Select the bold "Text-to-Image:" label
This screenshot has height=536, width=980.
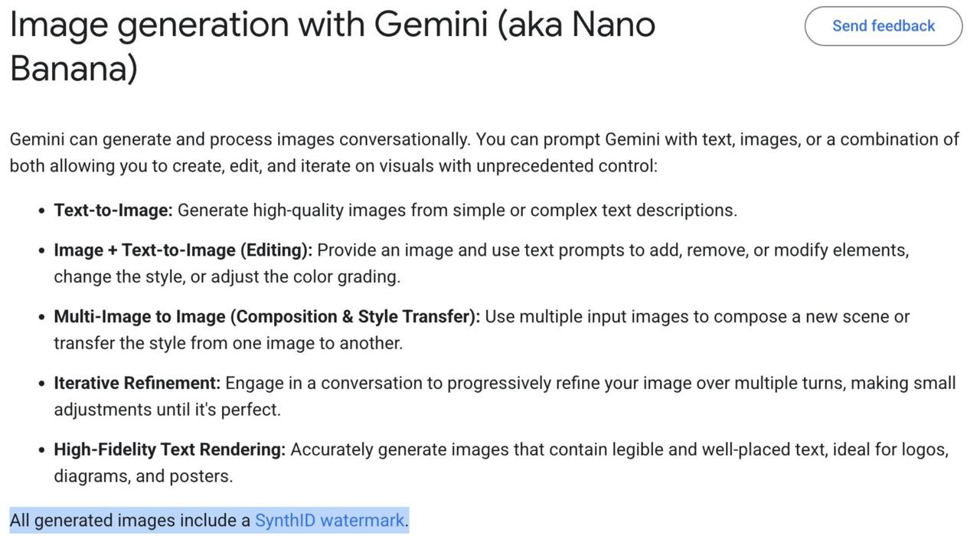113,211
